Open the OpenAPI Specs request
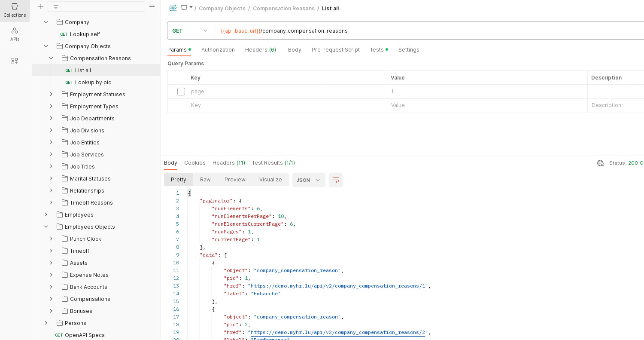 click(85, 335)
